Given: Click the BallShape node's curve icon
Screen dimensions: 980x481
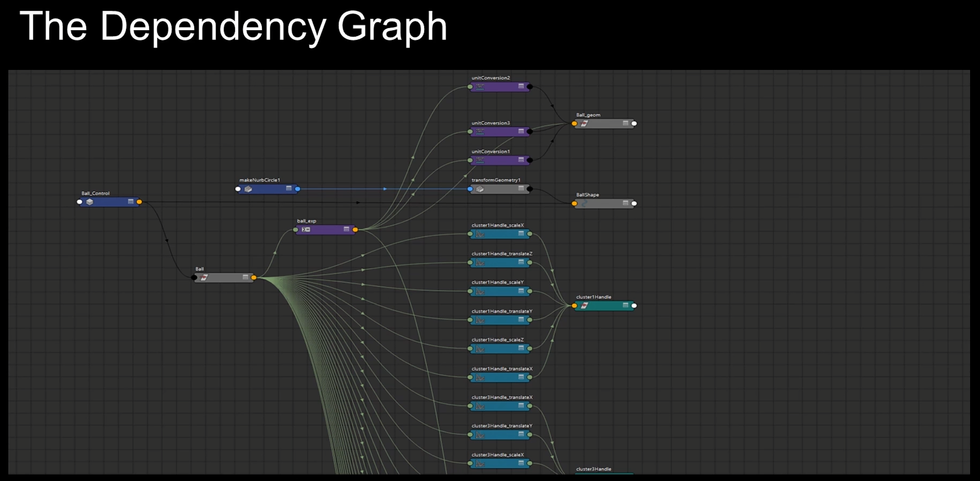Looking at the screenshot, I should tap(584, 203).
